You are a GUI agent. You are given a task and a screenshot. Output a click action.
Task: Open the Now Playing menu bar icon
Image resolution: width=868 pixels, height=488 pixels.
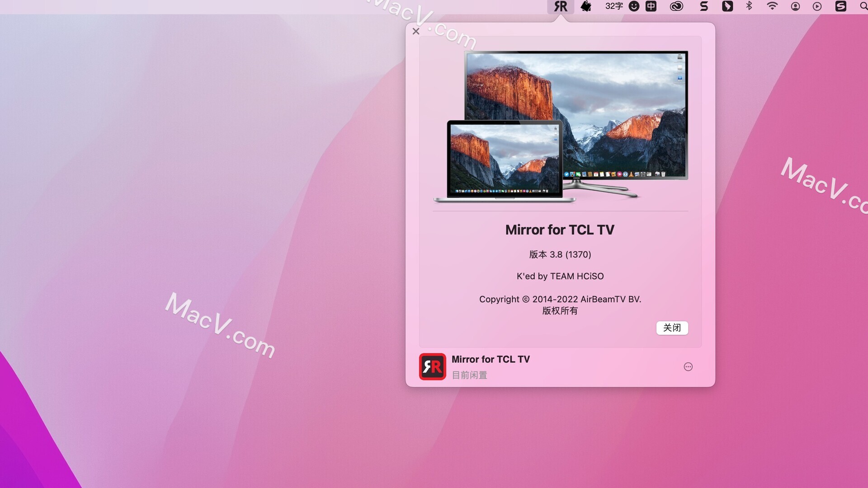click(x=818, y=6)
